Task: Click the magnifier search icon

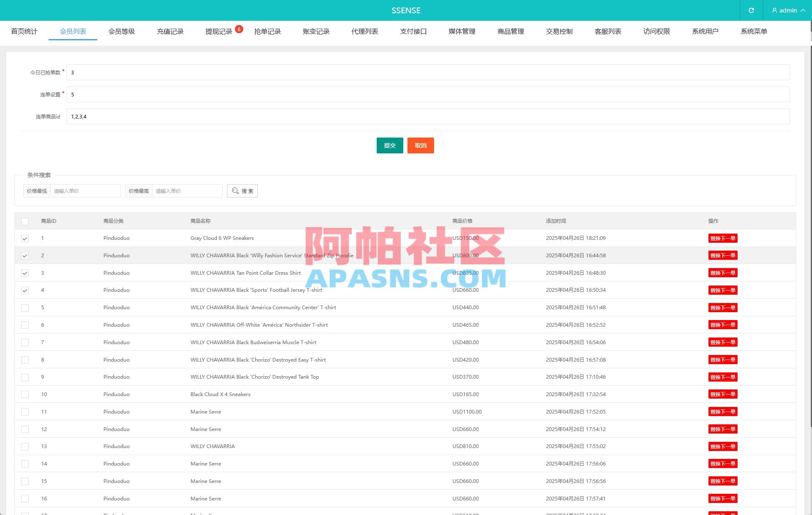Action: point(235,190)
